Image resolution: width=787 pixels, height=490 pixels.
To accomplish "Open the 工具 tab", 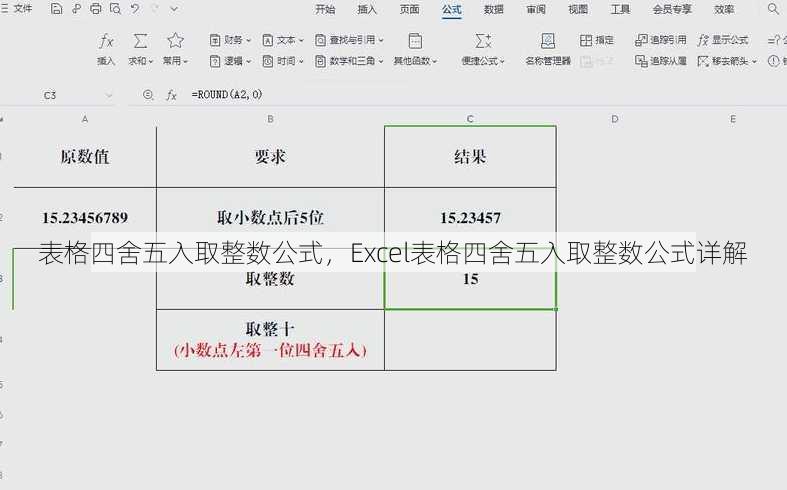I will tap(620, 10).
